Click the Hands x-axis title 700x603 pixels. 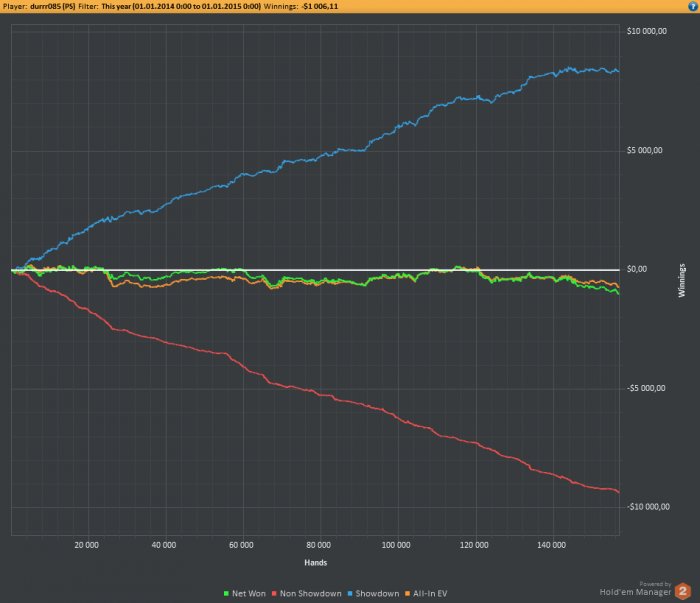click(x=316, y=563)
